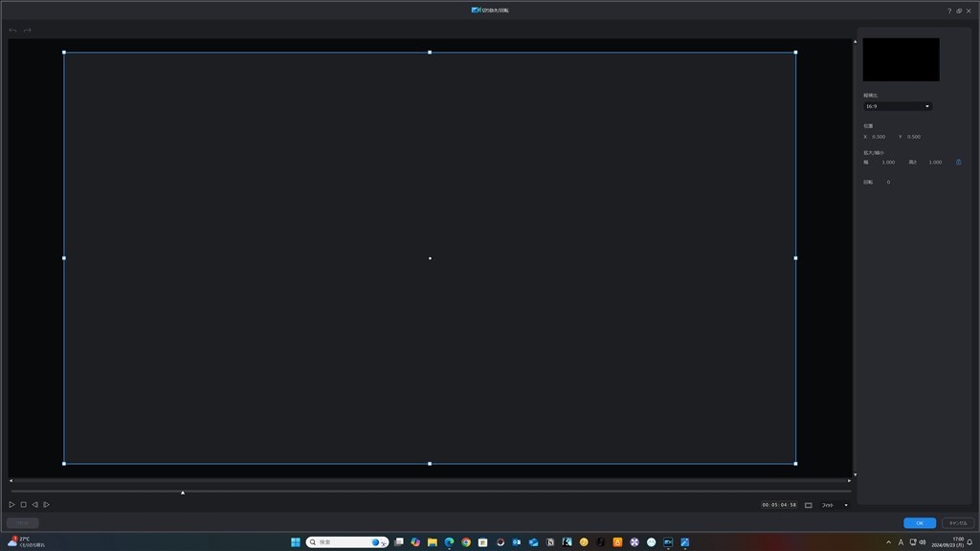This screenshot has width=980, height=551.
Task: Click the horizontal scrollbar left arrow
Action: coord(11,481)
